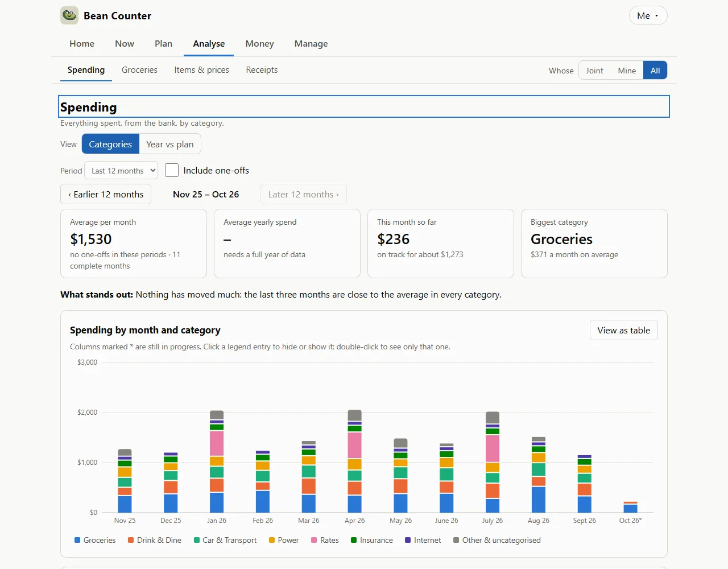728x569 pixels.
Task: Click the July 26 chart column
Action: [493, 462]
